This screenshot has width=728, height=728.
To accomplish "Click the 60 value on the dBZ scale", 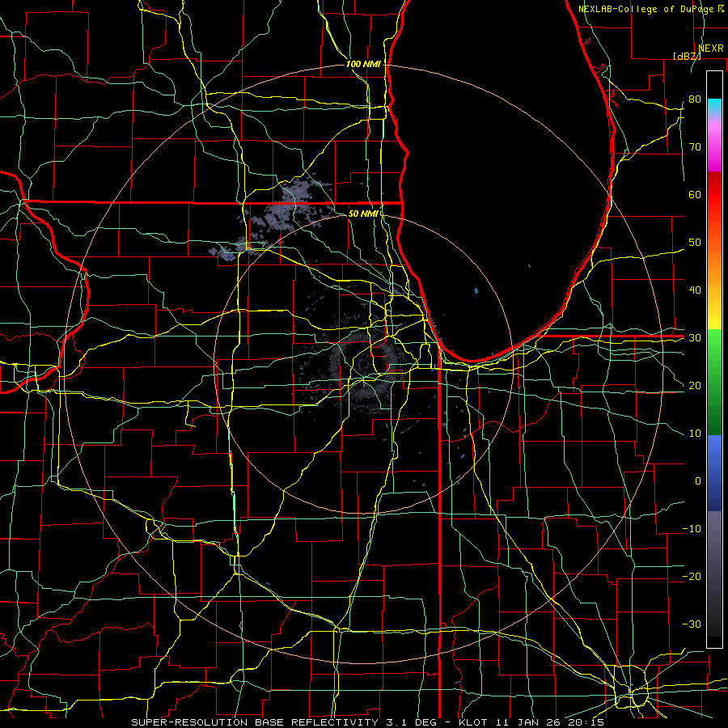I will pos(695,194).
